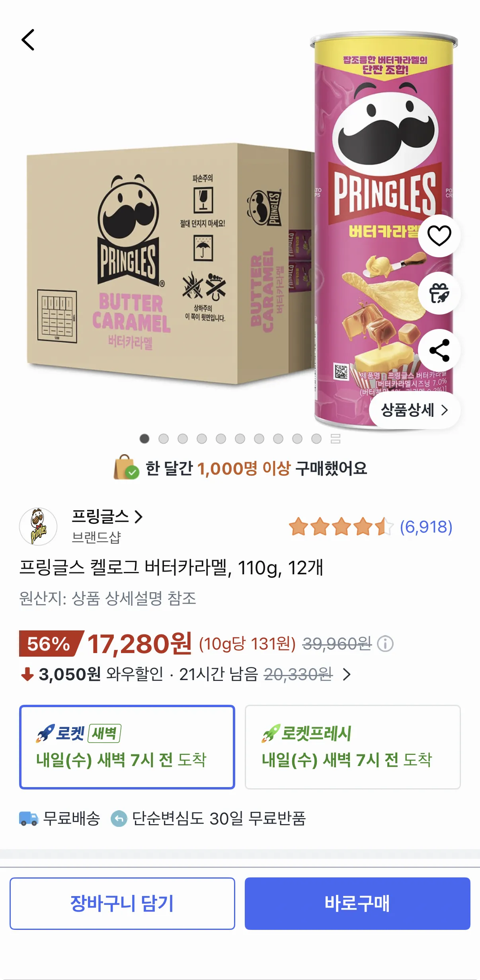Screen dimensions: 480x980
Task: Open 프링글스 brand shop chevron
Action: 139,517
